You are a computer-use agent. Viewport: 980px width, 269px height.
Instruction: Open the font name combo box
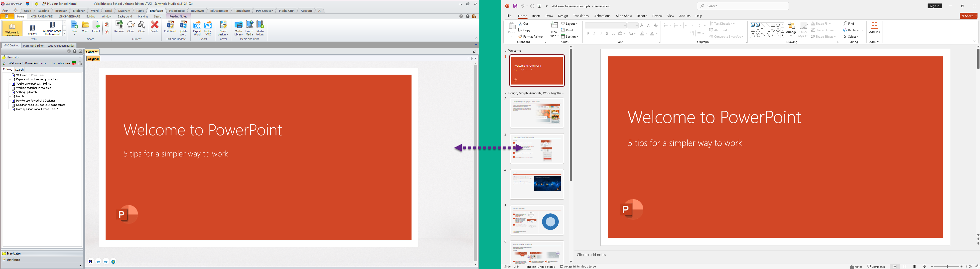[606, 25]
